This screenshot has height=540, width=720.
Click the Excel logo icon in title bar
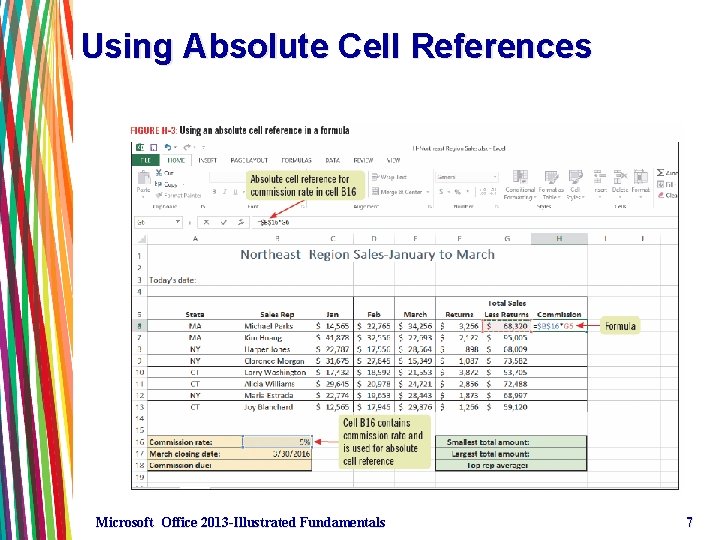click(x=140, y=147)
